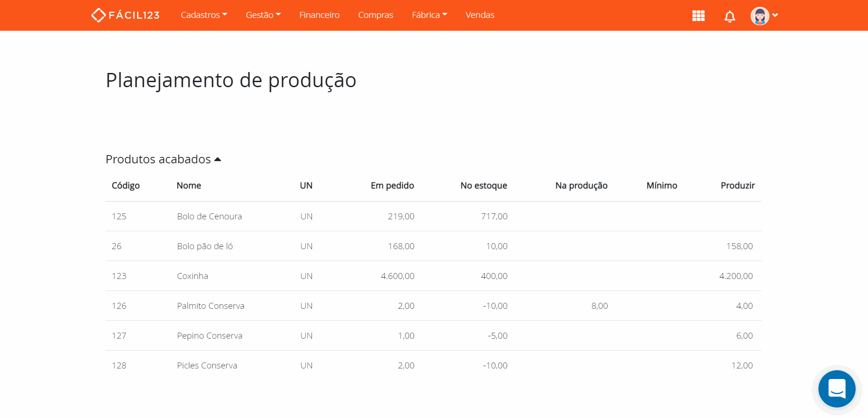Click the user profile avatar

[760, 15]
